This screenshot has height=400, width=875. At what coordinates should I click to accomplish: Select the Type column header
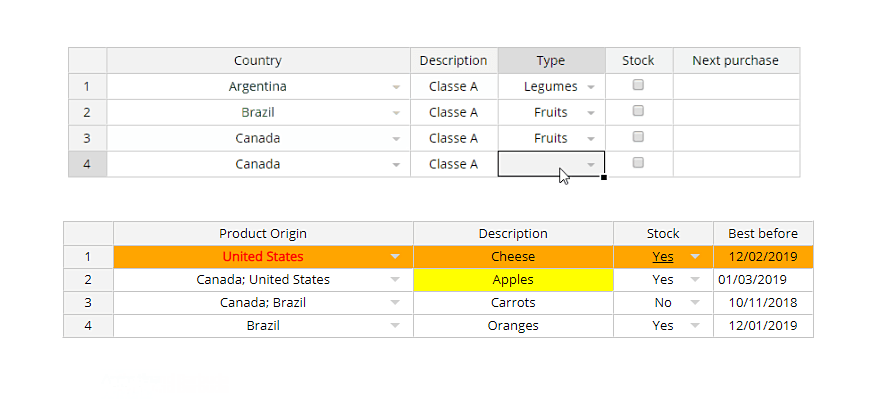click(550, 61)
